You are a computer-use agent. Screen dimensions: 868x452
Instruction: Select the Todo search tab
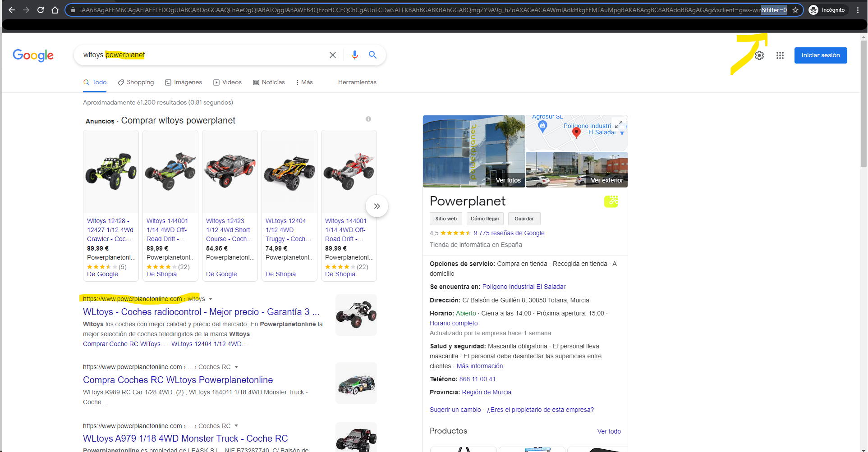click(95, 82)
